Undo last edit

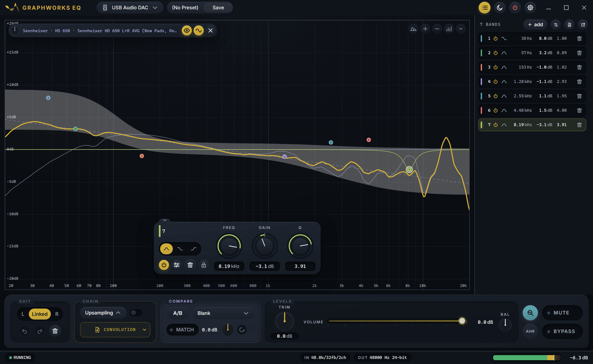(25, 331)
